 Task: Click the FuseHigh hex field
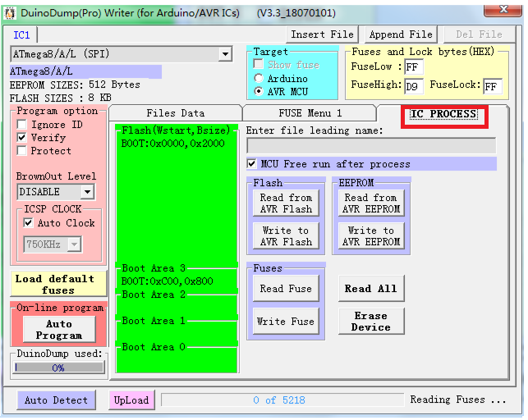pos(414,86)
